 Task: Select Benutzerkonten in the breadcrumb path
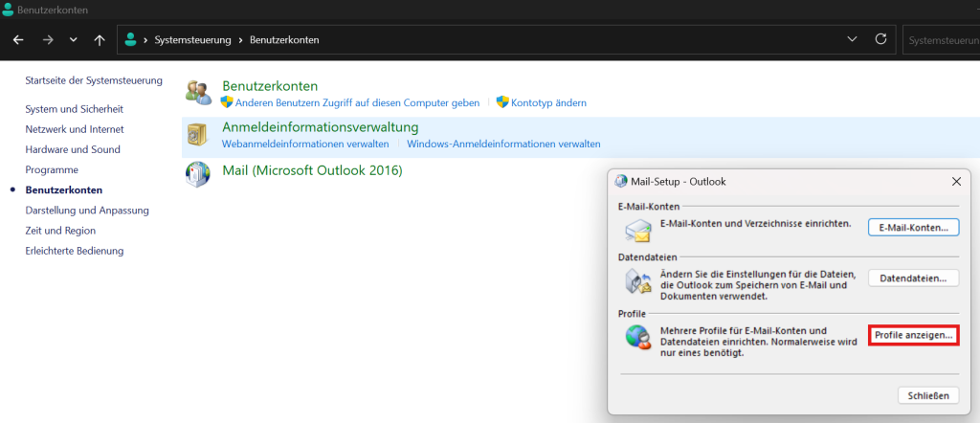284,40
